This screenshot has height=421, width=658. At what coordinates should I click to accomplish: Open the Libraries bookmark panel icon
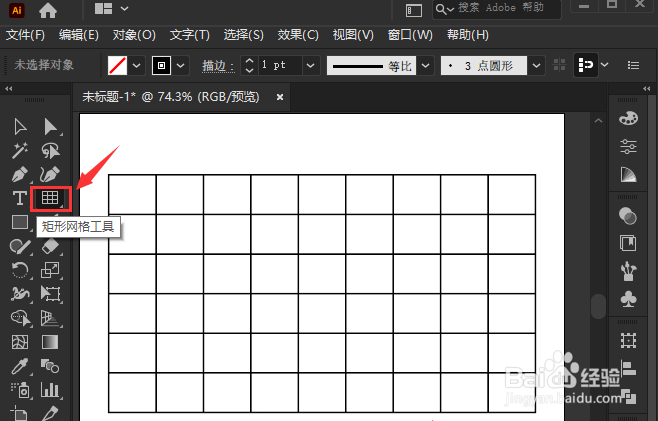coord(628,243)
